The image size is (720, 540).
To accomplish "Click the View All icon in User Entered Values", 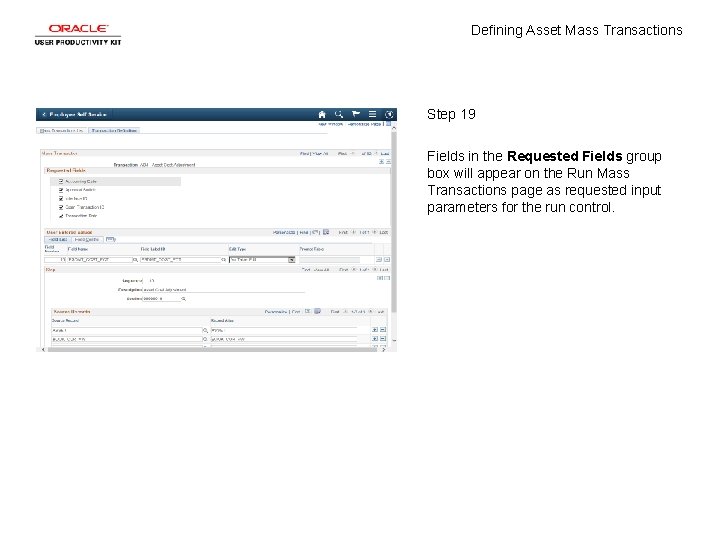I will point(316,232).
